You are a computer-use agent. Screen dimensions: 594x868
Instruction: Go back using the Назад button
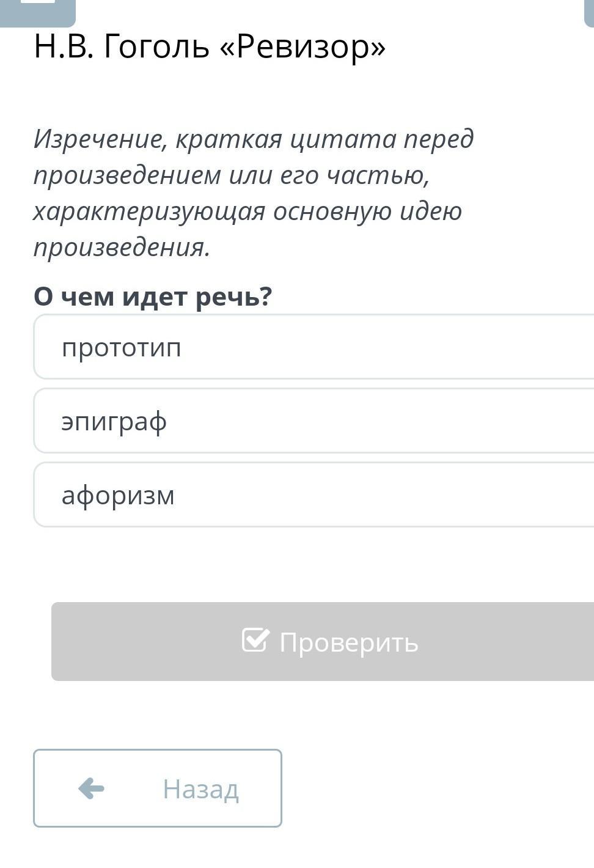158,789
